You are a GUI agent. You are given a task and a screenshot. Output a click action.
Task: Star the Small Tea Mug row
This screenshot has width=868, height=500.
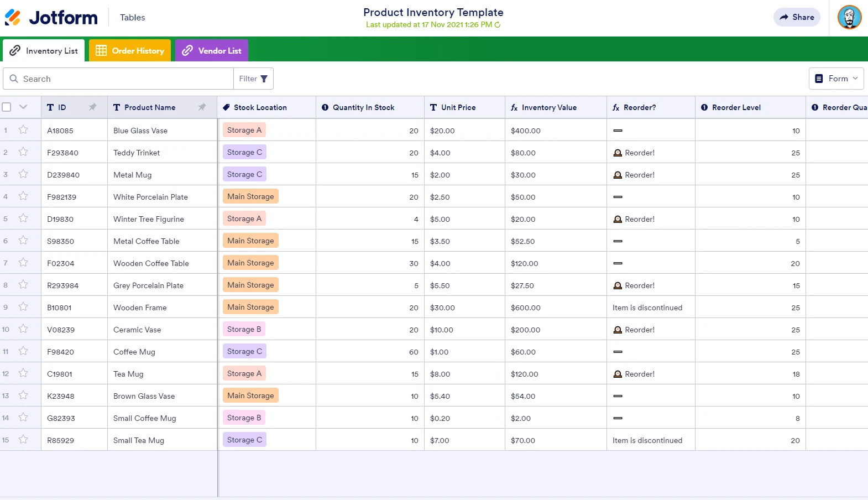(23, 440)
